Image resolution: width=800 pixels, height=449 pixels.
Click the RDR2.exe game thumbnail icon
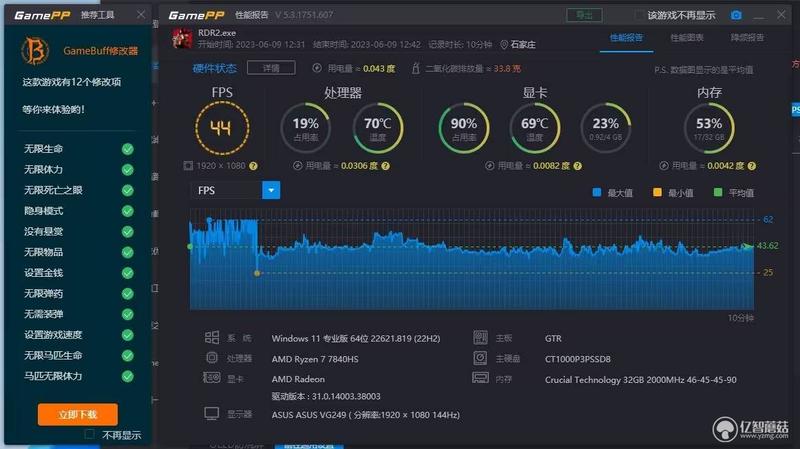(x=183, y=38)
